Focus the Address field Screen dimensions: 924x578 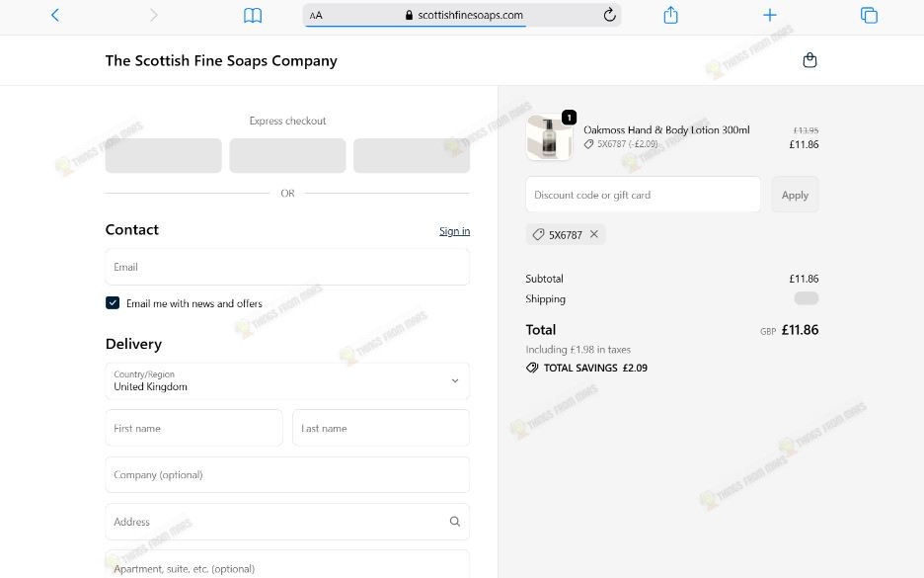(x=287, y=522)
